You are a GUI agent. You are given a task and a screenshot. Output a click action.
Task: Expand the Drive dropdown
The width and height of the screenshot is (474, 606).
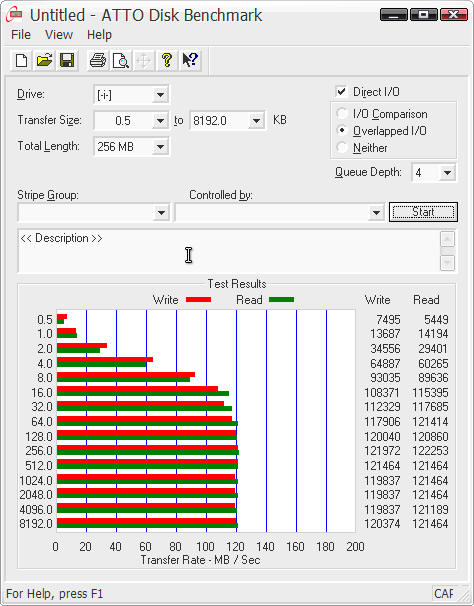point(160,94)
